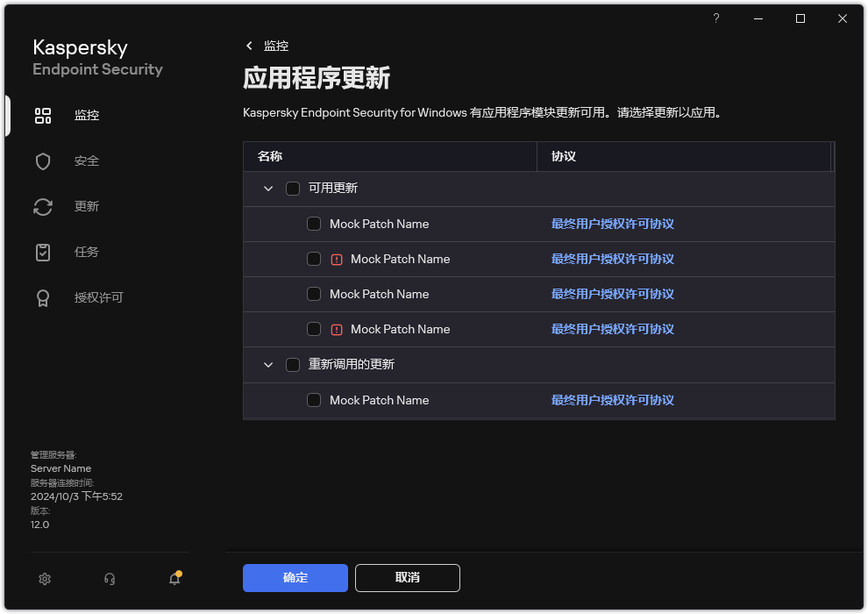Open the 任务 tasks icon
This screenshot has width=868, height=614.
[x=43, y=252]
